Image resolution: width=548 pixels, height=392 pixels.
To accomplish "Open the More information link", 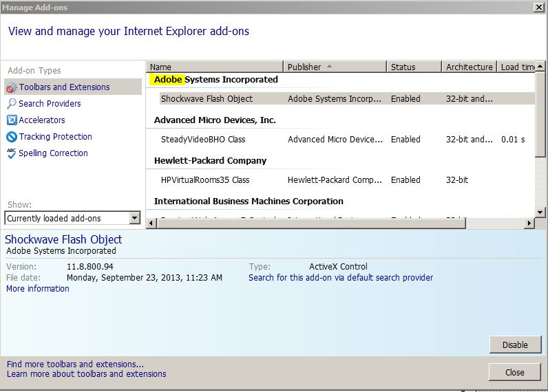I will coord(38,289).
